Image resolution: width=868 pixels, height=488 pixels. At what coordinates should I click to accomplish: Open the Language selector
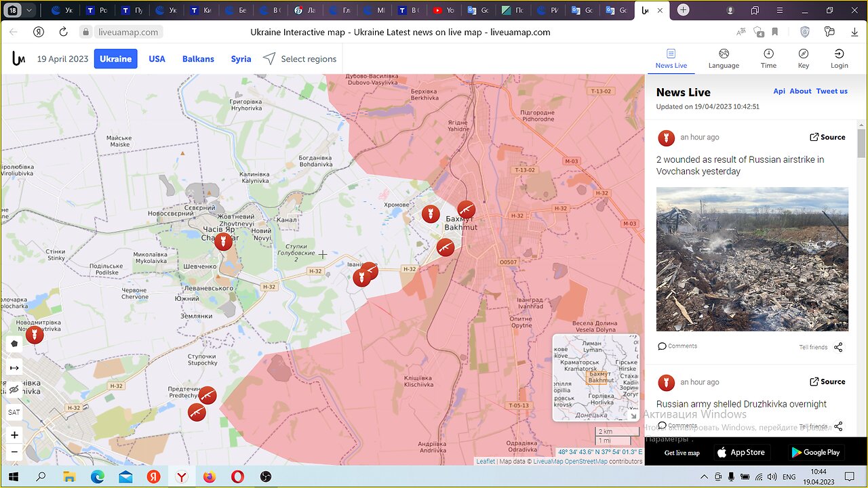point(724,58)
